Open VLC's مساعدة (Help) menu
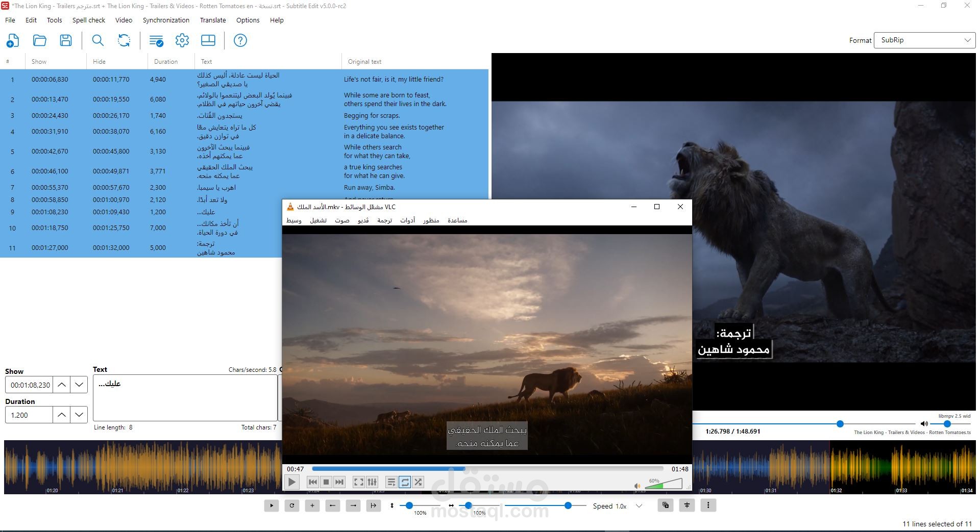Viewport: 980px width, 532px height. click(457, 220)
